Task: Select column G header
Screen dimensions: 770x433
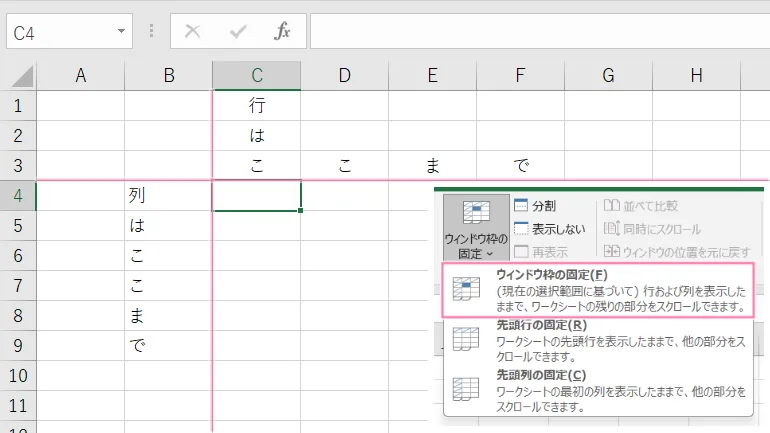Action: 608,76
